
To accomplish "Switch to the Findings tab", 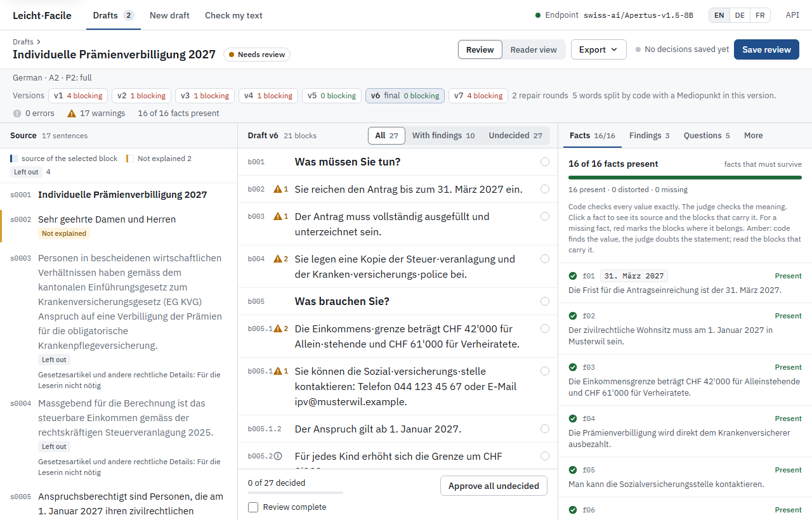I will pos(650,135).
